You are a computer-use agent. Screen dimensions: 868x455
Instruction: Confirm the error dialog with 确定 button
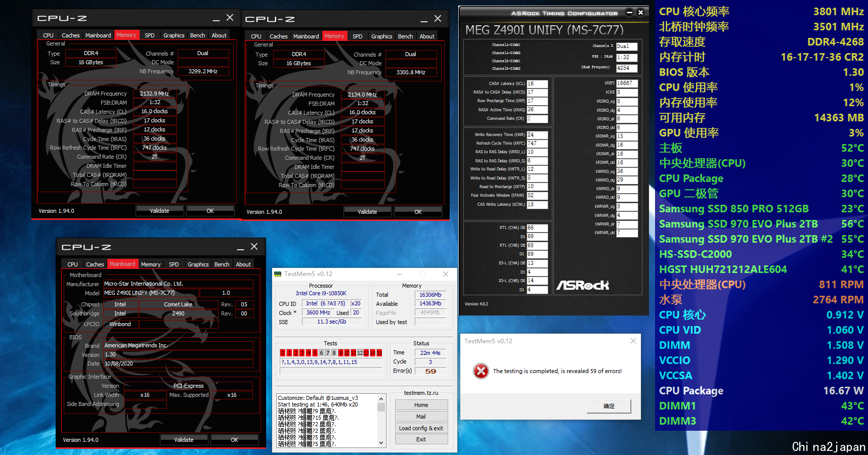pyautogui.click(x=609, y=406)
